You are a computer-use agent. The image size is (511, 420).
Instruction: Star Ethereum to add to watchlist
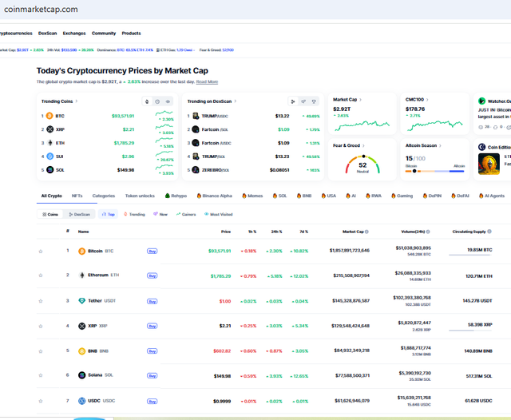pyautogui.click(x=41, y=275)
